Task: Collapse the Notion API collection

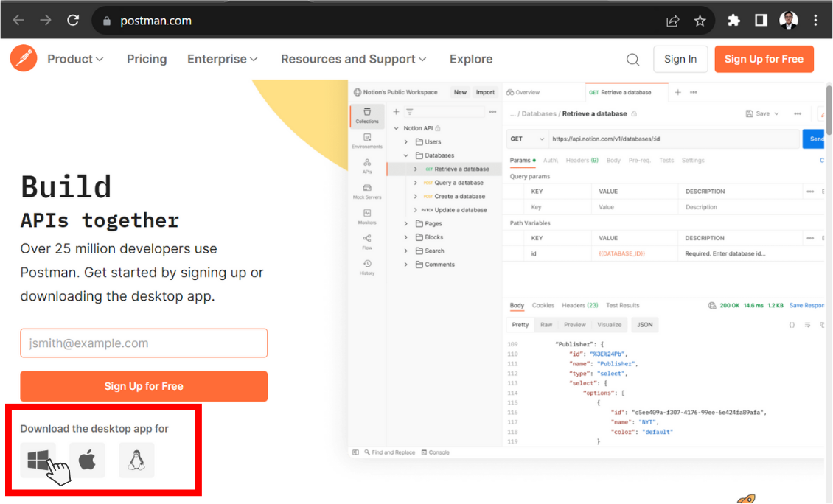Action: tap(397, 128)
